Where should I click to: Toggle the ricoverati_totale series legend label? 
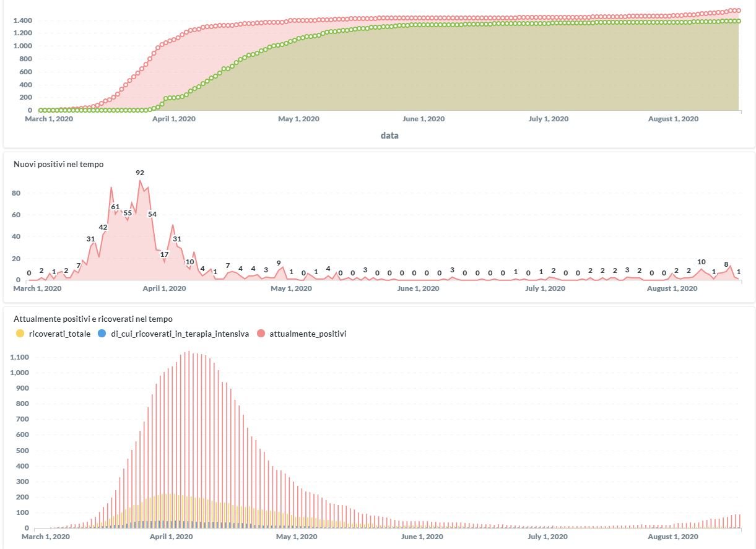point(59,334)
